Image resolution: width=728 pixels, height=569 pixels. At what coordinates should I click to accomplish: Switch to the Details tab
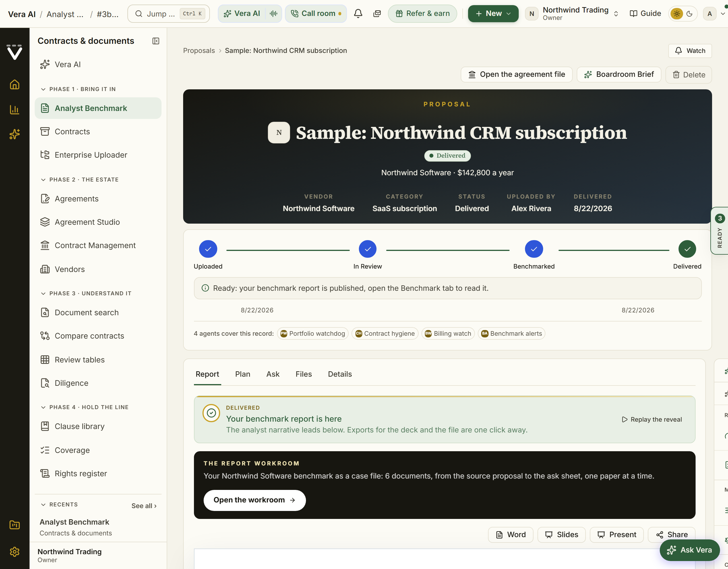click(340, 374)
